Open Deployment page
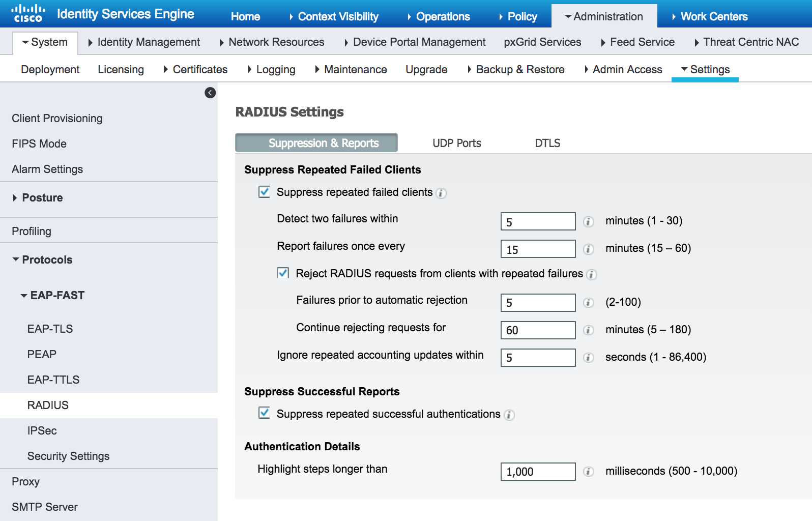Viewport: 812px width, 521px height. 50,70
